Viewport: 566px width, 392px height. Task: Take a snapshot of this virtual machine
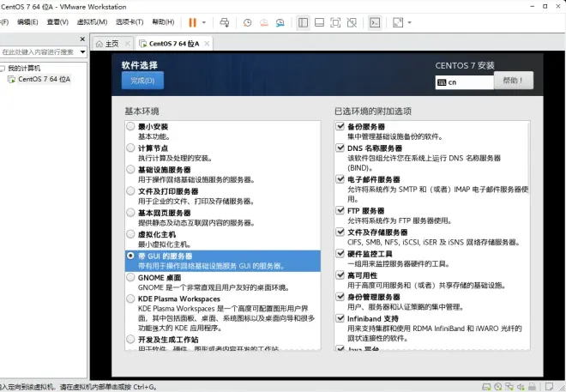[x=247, y=23]
